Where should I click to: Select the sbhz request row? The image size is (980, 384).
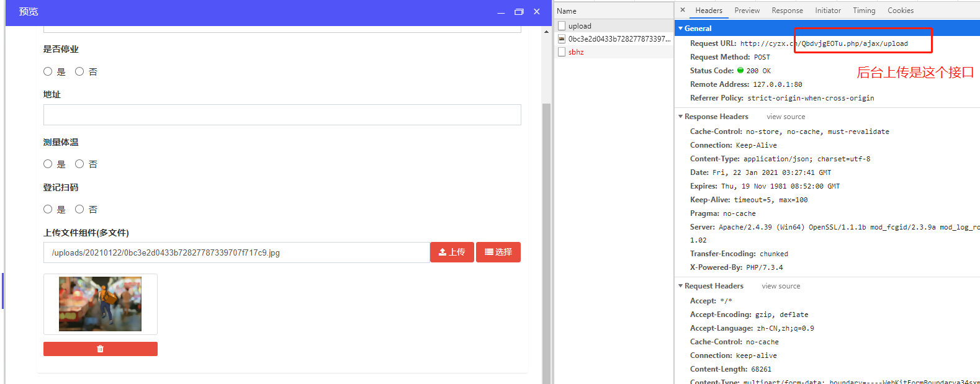point(614,52)
